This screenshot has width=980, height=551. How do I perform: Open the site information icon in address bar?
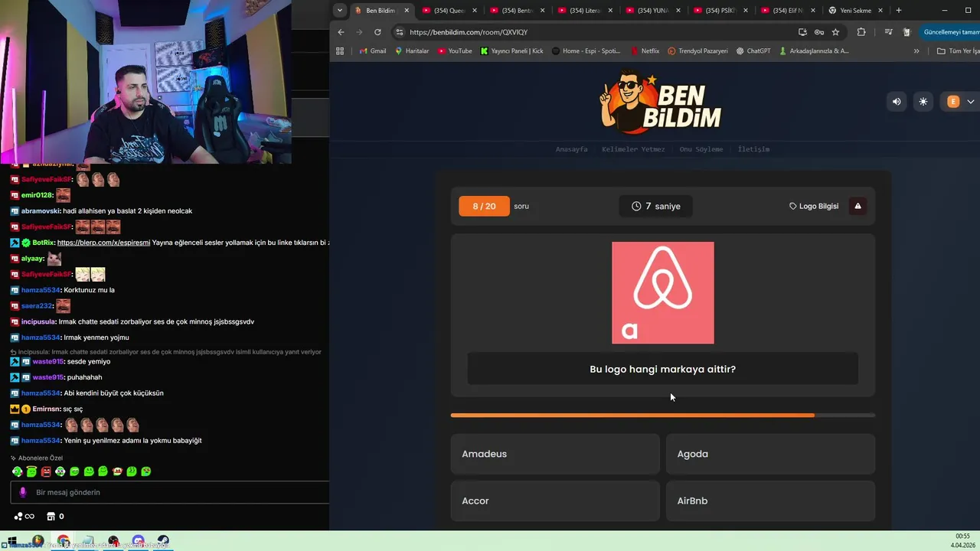(x=399, y=32)
